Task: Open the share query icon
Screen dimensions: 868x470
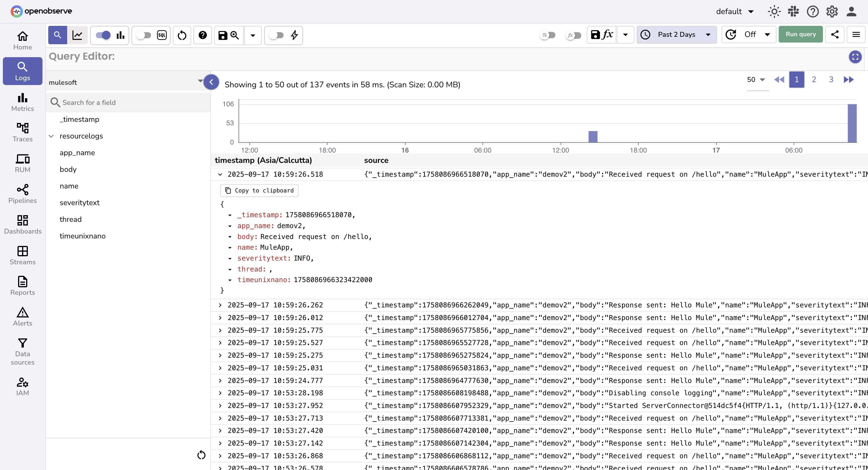Action: 835,34
